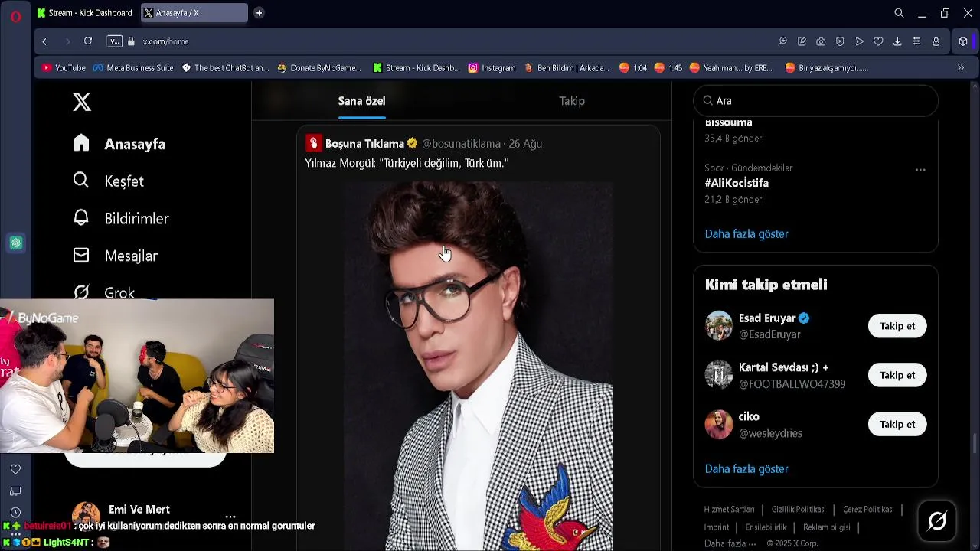Click the X logo in sidebar
The image size is (980, 551).
pyautogui.click(x=82, y=102)
